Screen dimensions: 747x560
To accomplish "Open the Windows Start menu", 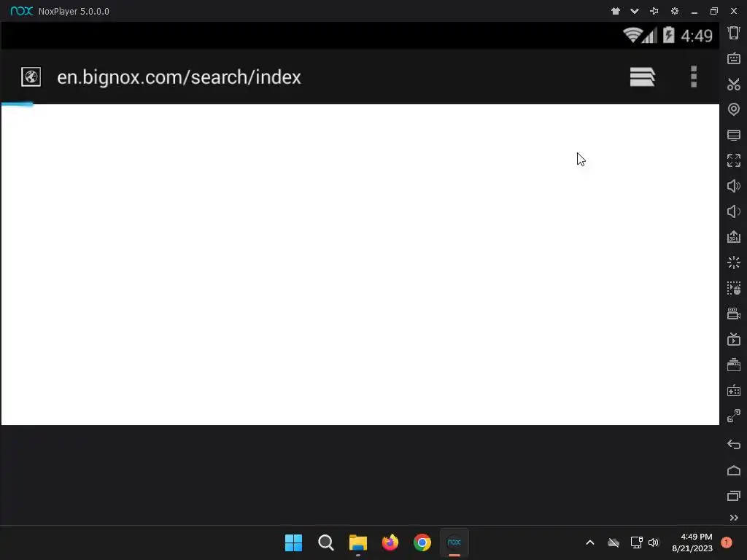I will coord(293,542).
